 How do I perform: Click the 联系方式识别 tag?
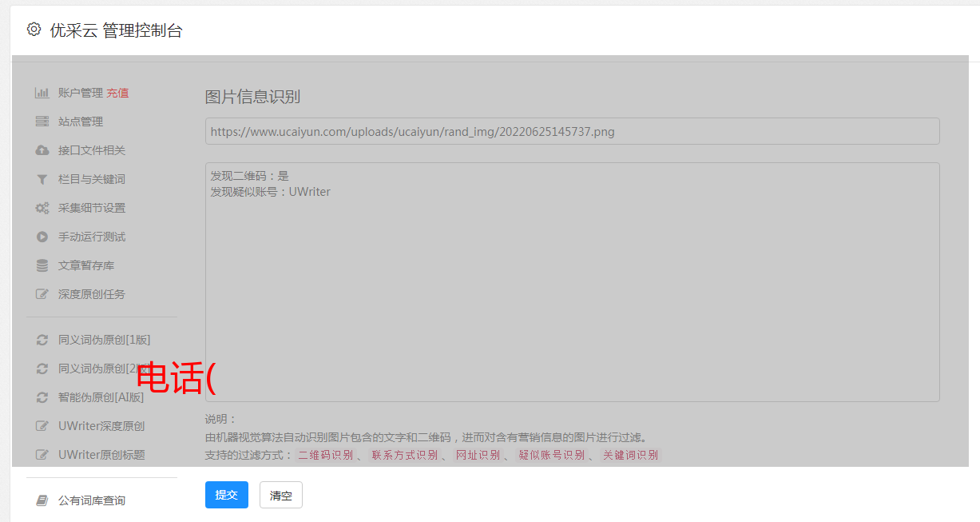coord(405,455)
